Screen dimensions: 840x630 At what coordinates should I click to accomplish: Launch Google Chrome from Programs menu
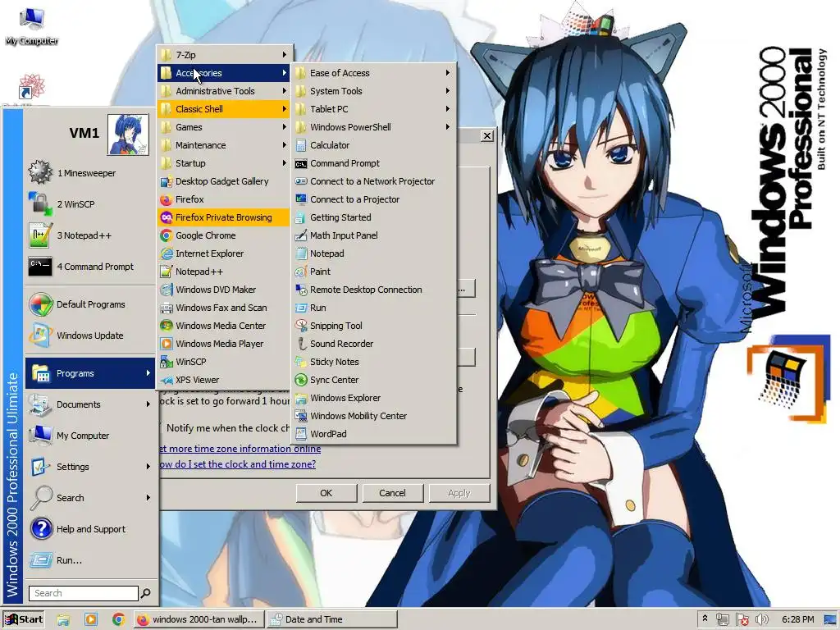224,235
